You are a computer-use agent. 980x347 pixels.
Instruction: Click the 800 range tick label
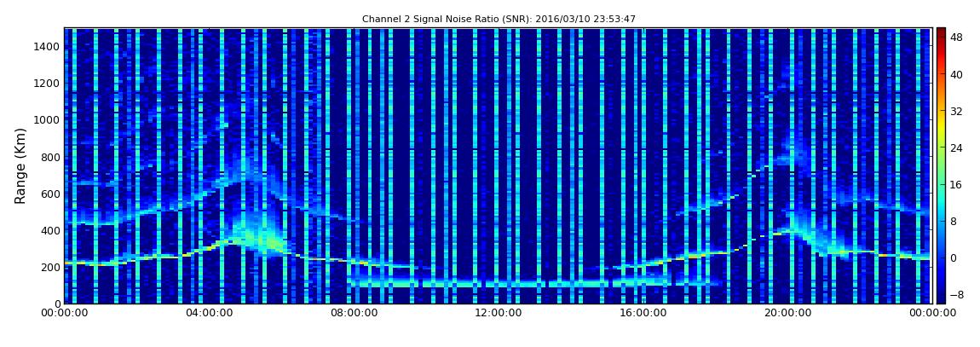tap(50, 157)
